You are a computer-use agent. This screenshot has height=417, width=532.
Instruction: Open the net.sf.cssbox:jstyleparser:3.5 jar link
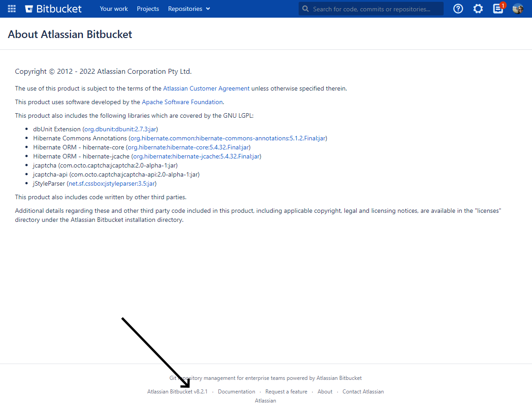click(x=111, y=183)
